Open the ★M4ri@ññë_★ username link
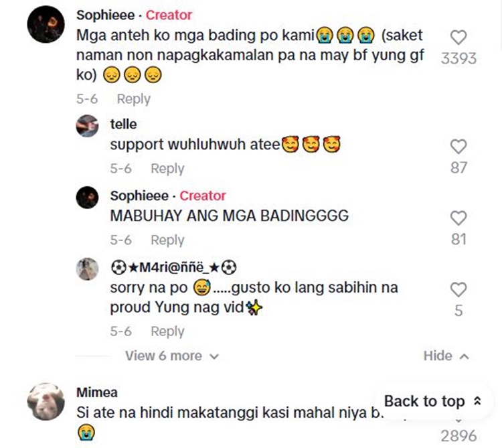502x448 pixels. 173,267
